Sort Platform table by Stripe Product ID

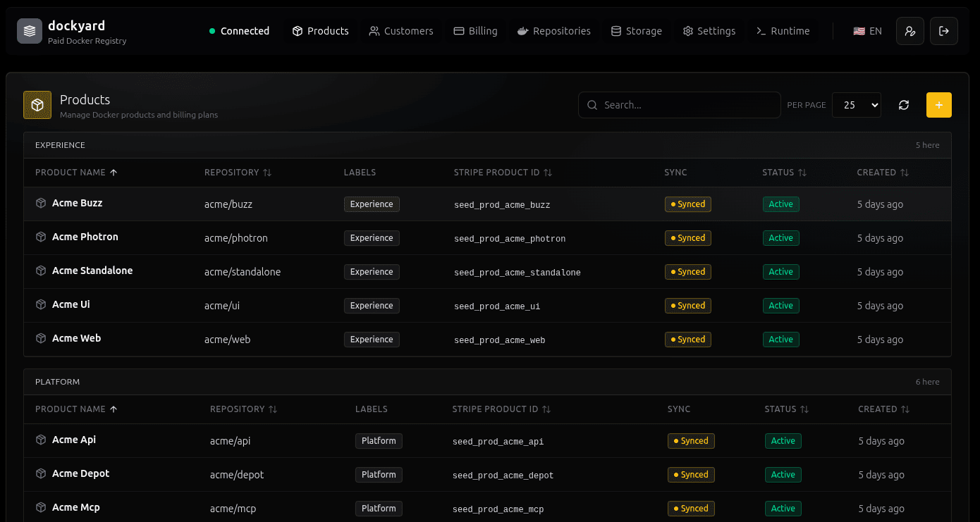[501, 409]
